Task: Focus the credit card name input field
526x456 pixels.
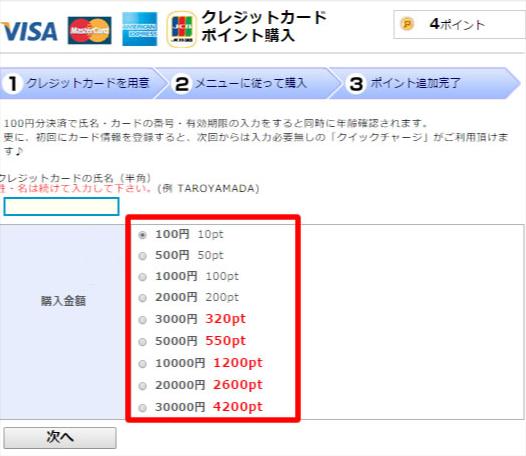Action: (x=61, y=206)
